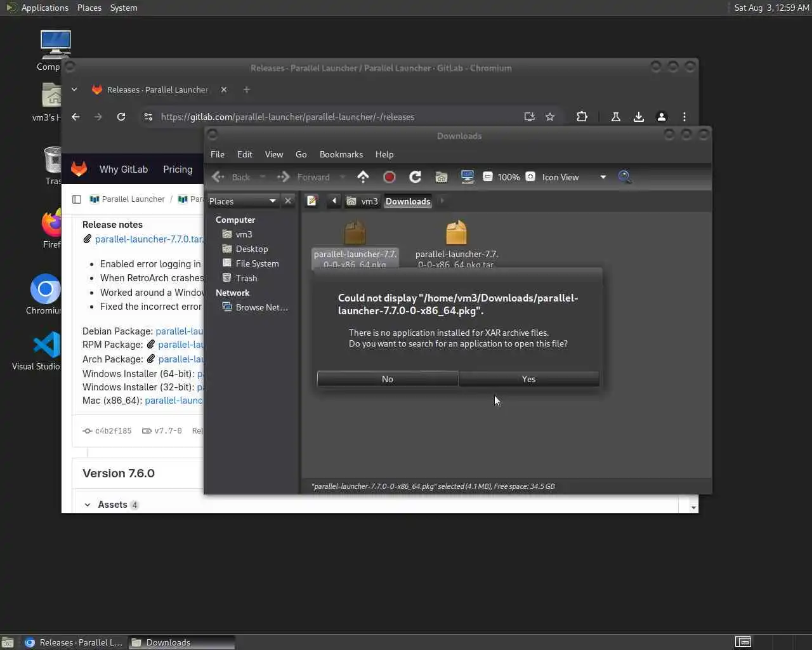Viewport: 812px width, 650px height.
Task: Select vm3 in the Places sidebar
Action: point(244,234)
